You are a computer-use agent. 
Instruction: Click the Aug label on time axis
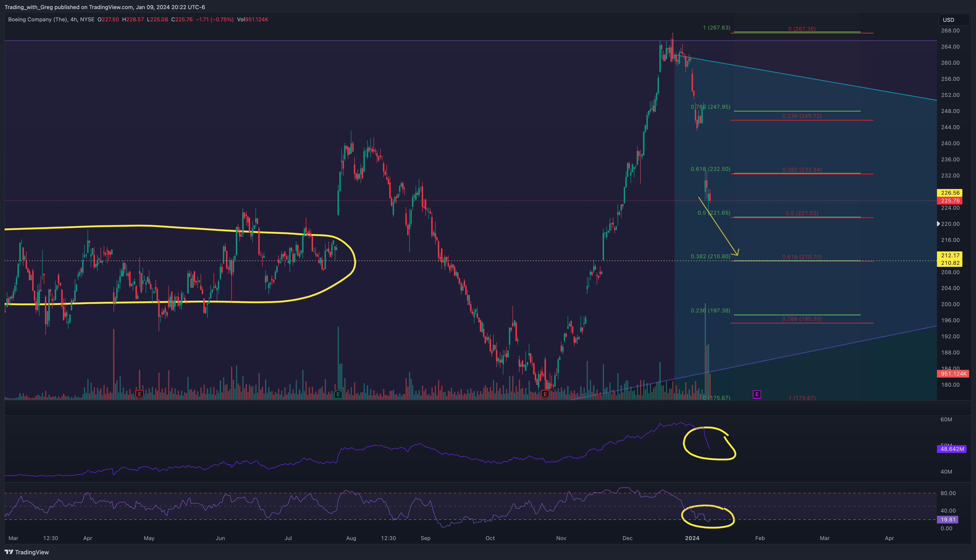[x=351, y=538]
